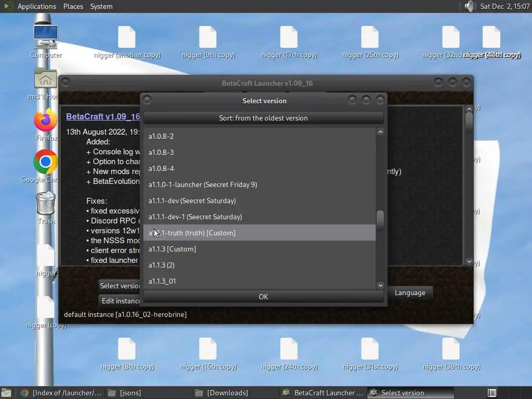Select desktop file labeled '(31st copy)'
The height and width of the screenshot is (399, 532).
370,353
